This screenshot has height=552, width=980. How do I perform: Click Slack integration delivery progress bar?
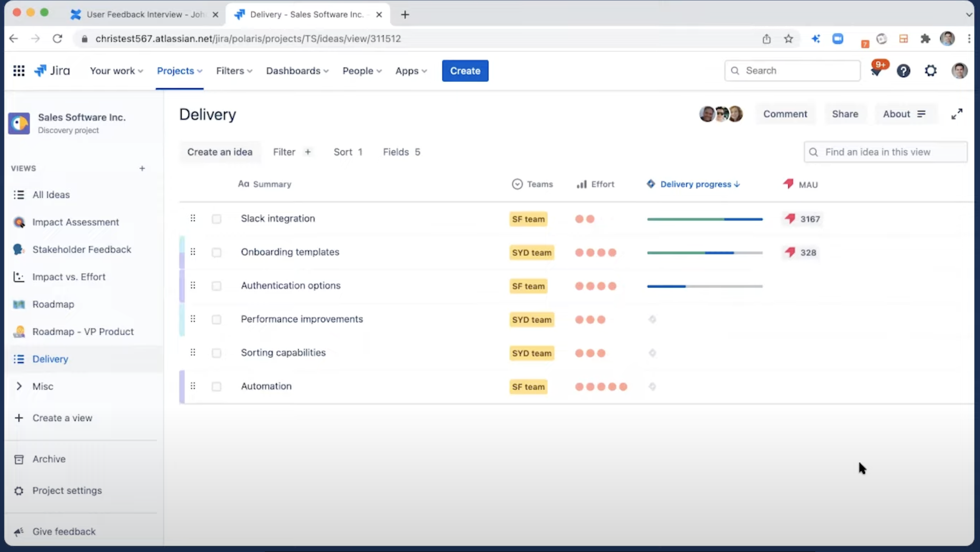[x=705, y=219]
